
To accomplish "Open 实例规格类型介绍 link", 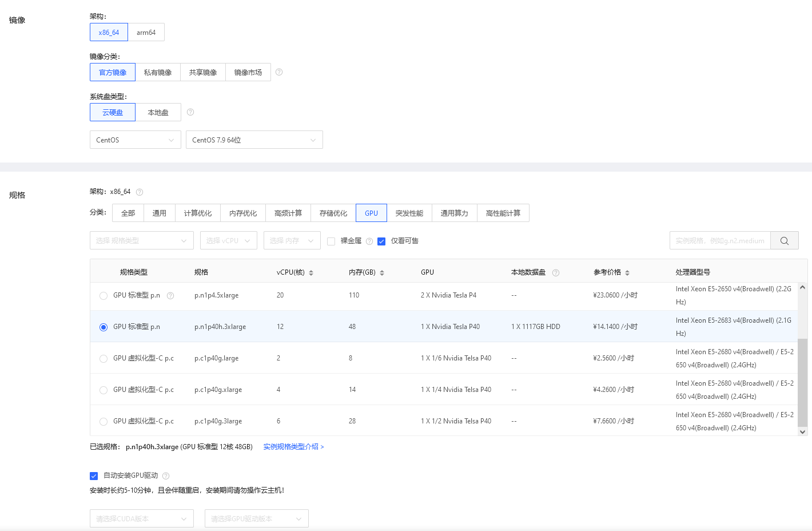I will point(293,447).
